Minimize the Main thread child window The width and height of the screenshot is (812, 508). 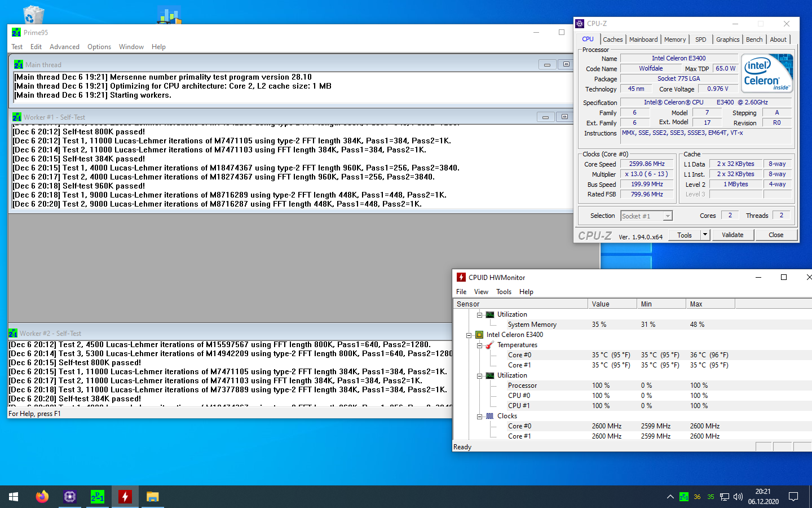pos(547,64)
